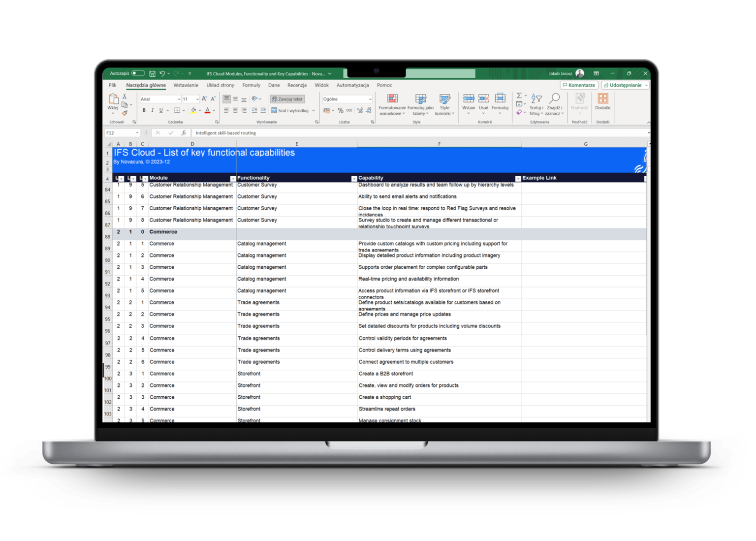Open the Ogólne number format dropdown
Screen dimensions: 756x541
[x=370, y=99]
